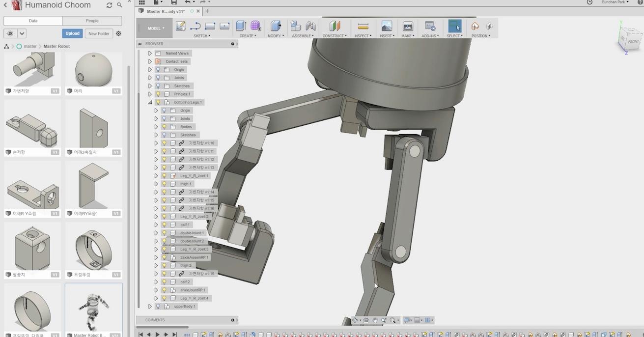Viewport: 644px width, 337px height.
Task: Click the Undo arrow icon
Action: coord(188,2)
